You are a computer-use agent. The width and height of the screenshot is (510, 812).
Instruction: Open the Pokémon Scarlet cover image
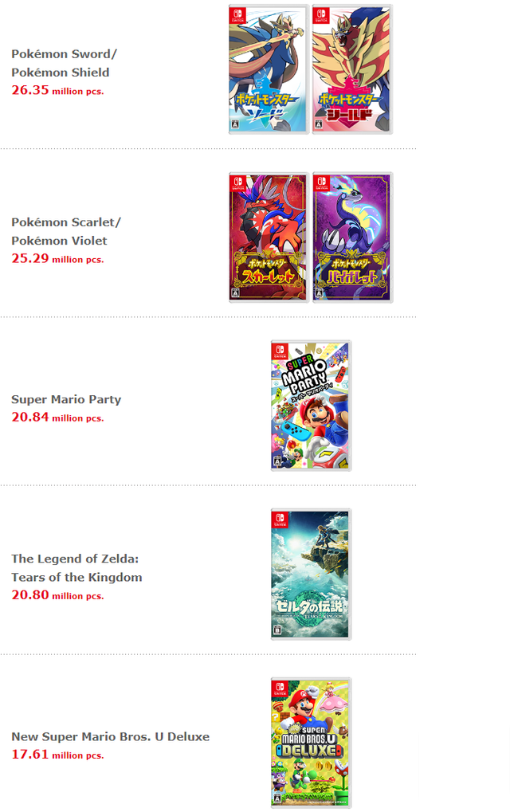269,237
